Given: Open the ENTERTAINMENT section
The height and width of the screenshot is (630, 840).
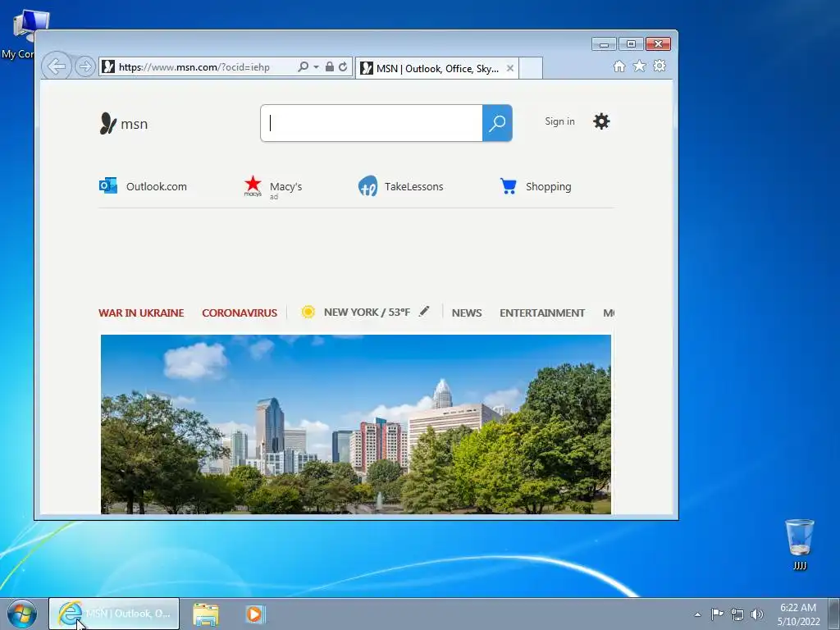Looking at the screenshot, I should 542,313.
